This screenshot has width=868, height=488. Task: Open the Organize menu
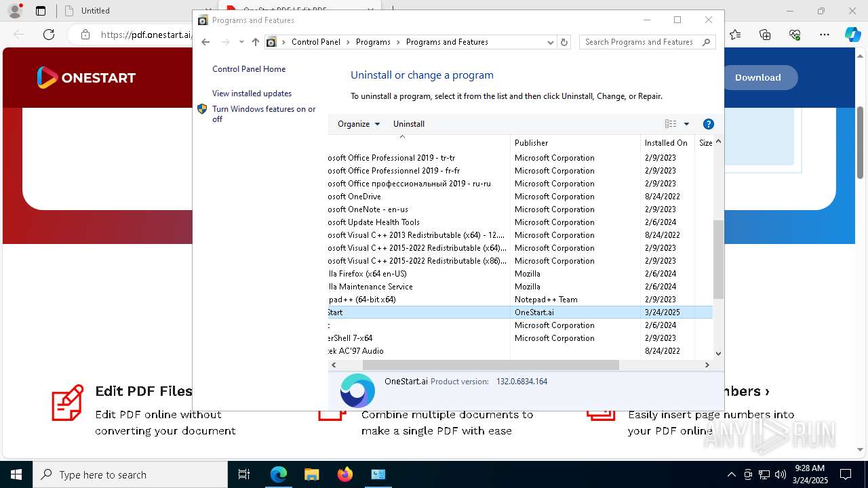[359, 124]
